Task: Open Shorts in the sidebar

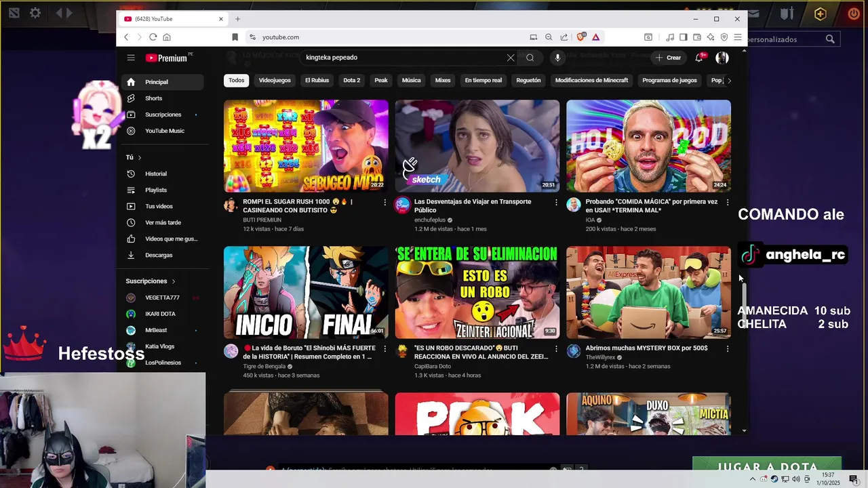Action: click(x=163, y=98)
